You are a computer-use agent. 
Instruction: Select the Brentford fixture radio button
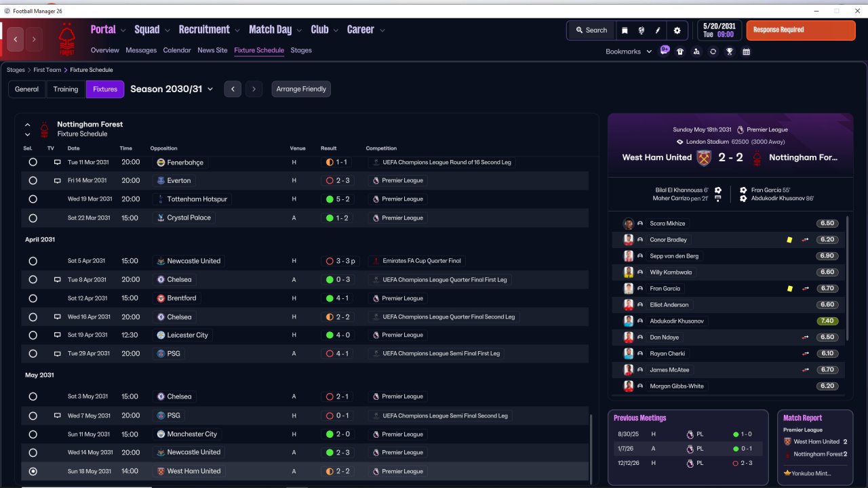coord(33,298)
